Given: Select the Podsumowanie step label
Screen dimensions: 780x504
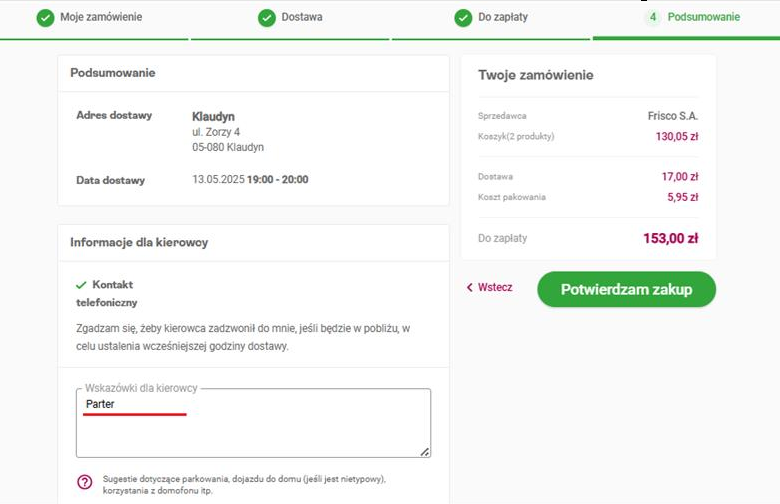Looking at the screenshot, I should (x=704, y=18).
